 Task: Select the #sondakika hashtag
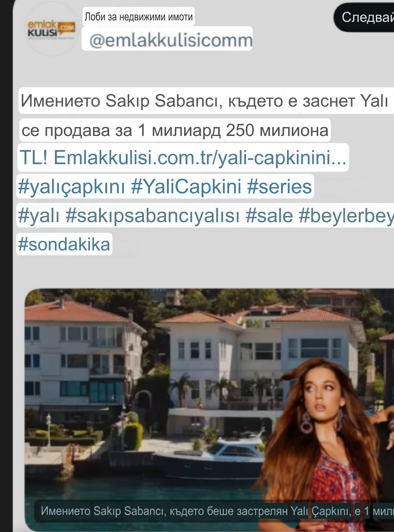click(x=64, y=244)
